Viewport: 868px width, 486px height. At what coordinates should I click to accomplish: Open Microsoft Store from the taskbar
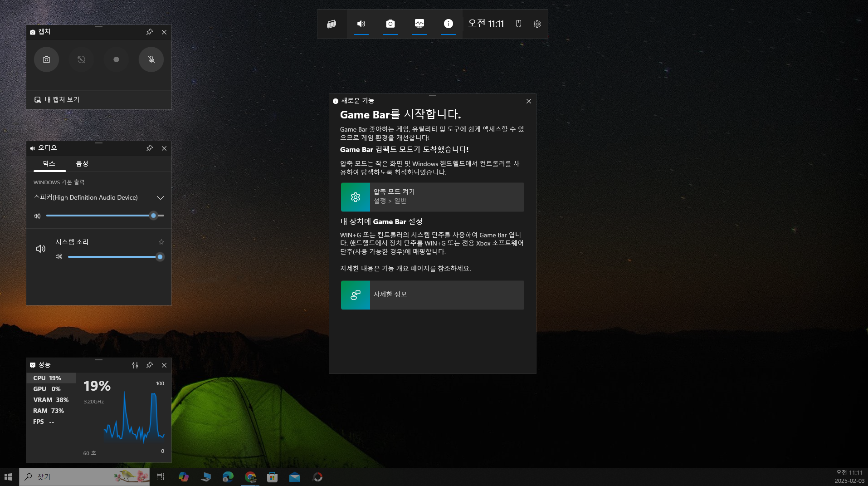(x=273, y=477)
